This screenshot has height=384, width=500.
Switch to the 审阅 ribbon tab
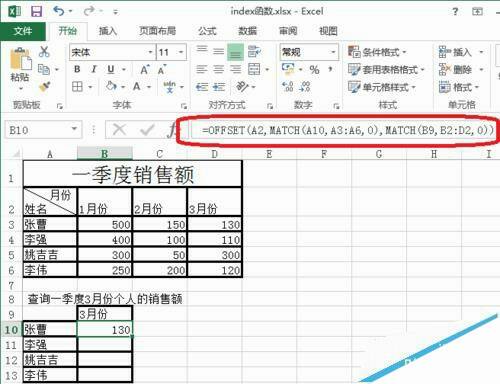point(288,31)
